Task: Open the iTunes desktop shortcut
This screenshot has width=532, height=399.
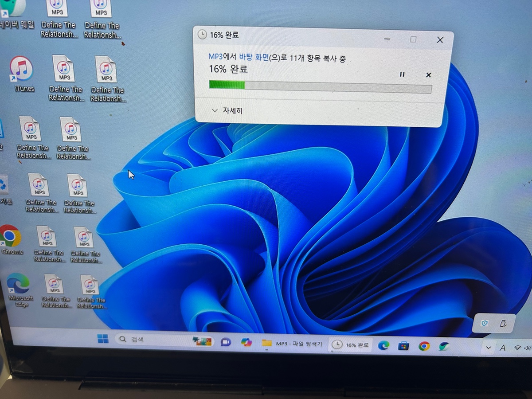Action: (x=22, y=71)
